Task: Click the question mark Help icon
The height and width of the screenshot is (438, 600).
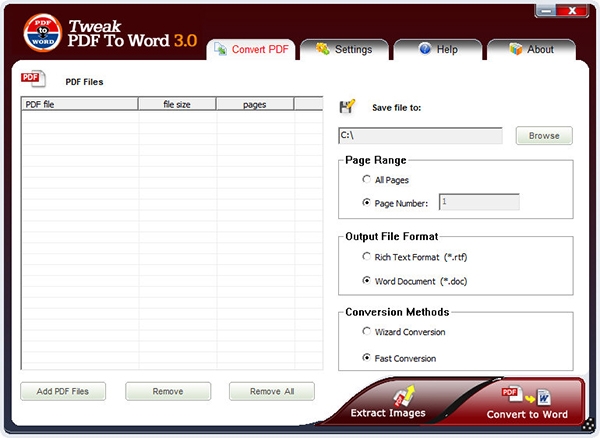Action: pyautogui.click(x=425, y=49)
